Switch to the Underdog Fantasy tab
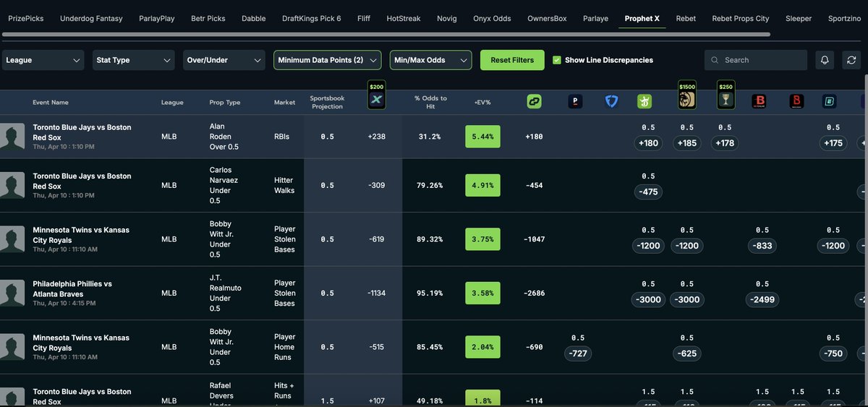 91,18
